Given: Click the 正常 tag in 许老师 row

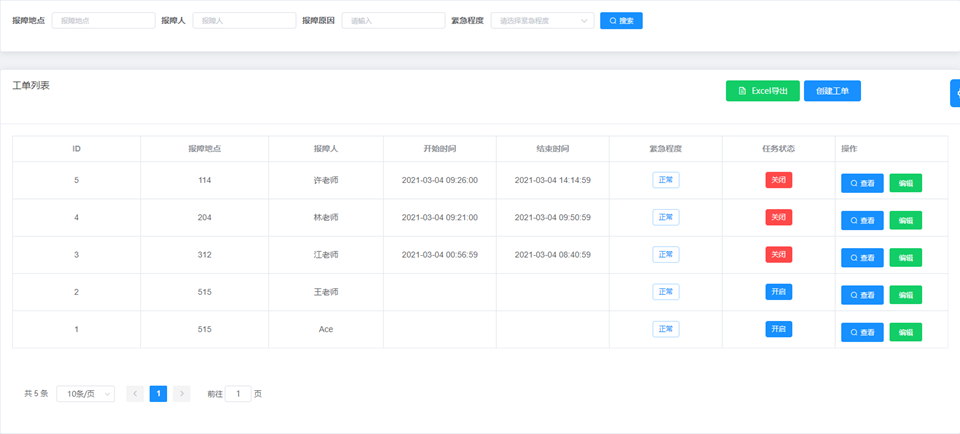Looking at the screenshot, I should pyautogui.click(x=666, y=181).
